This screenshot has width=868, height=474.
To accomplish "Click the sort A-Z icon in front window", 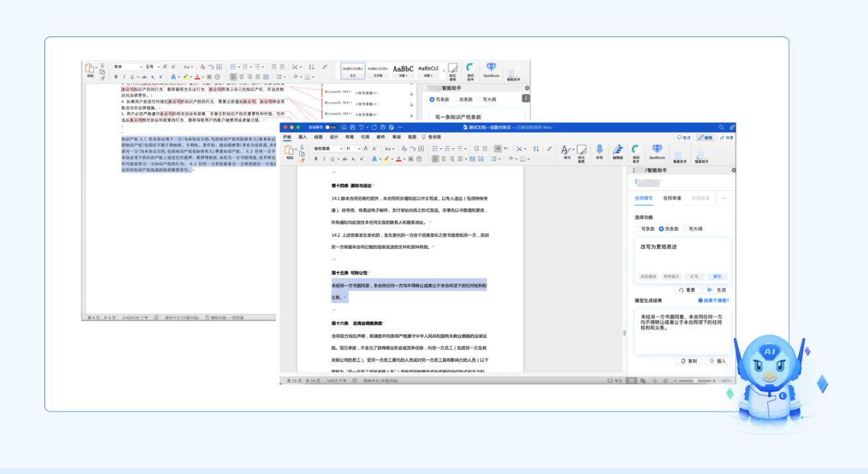I will point(536,149).
